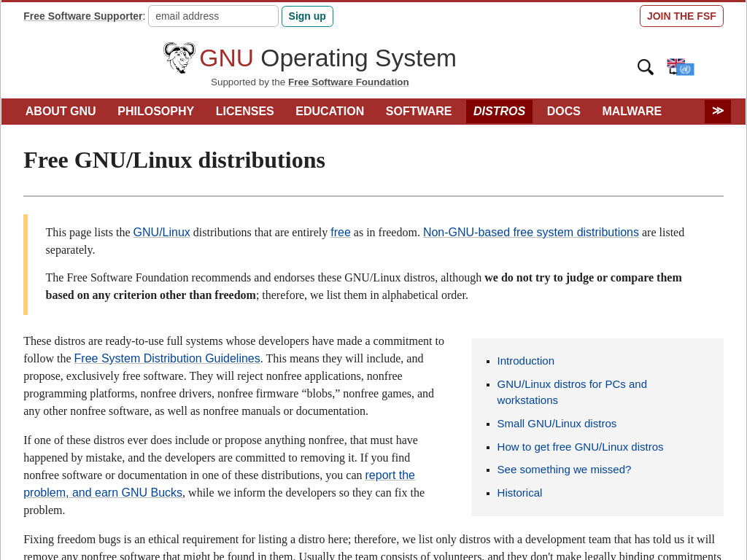Click the email address input field

tap(213, 16)
